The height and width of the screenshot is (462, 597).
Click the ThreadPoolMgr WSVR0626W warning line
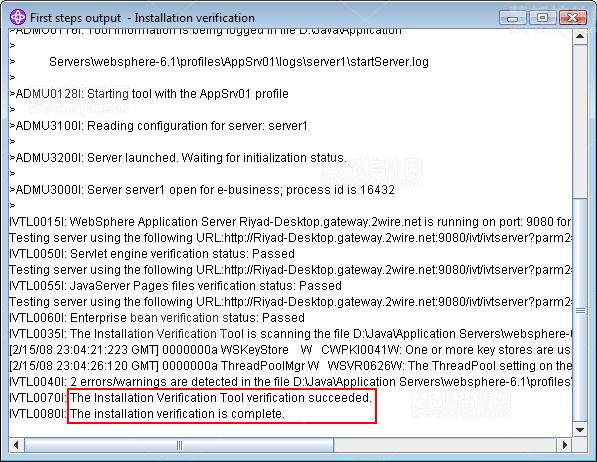(290, 366)
